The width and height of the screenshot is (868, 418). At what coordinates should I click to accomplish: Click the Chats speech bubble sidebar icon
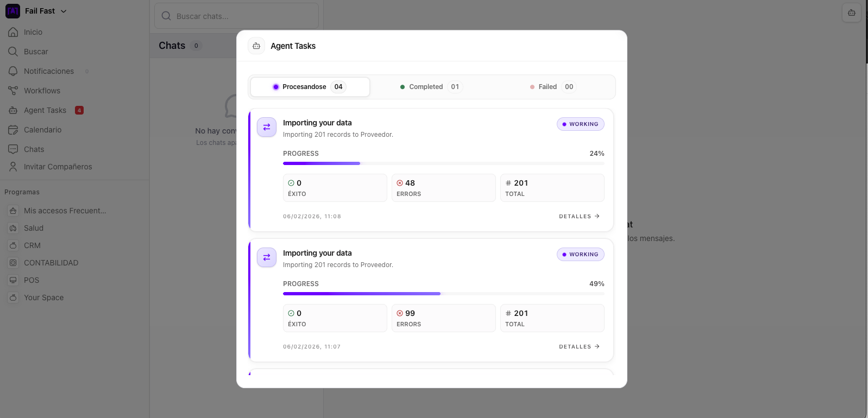[x=13, y=149]
